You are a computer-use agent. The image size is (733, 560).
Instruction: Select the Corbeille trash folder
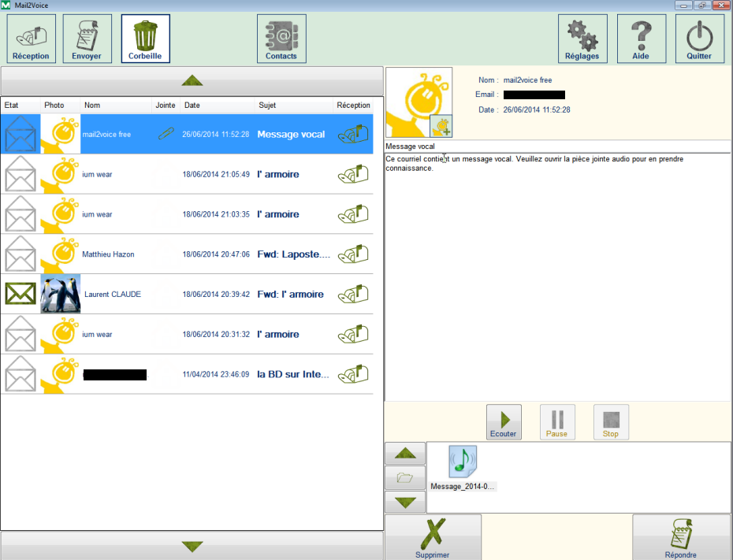(x=145, y=39)
